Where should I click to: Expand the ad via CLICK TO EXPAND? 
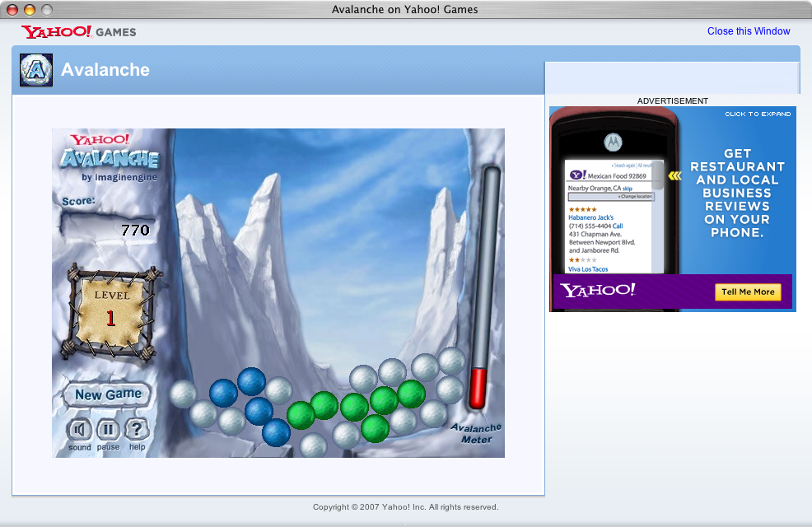tap(758, 114)
